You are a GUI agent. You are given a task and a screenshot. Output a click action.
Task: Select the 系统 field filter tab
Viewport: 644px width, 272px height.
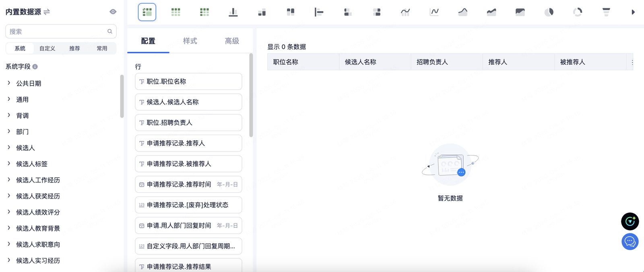(20, 48)
